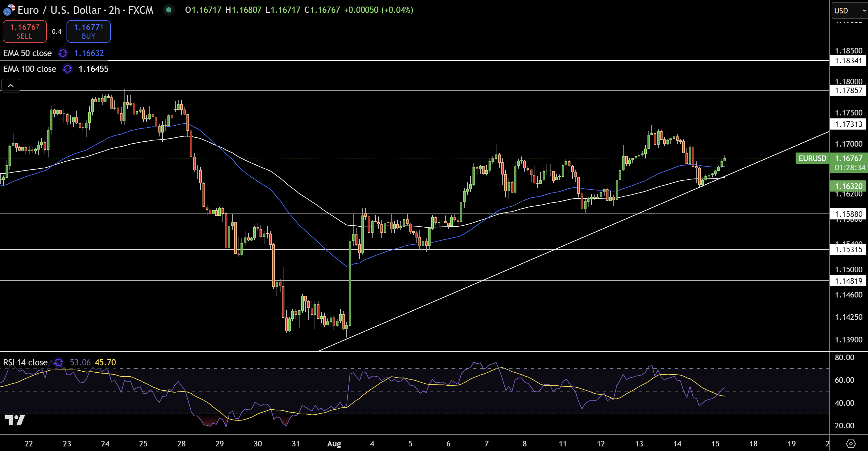
Task: Click the EUR/USD flag symbol icon
Action: coord(9,10)
